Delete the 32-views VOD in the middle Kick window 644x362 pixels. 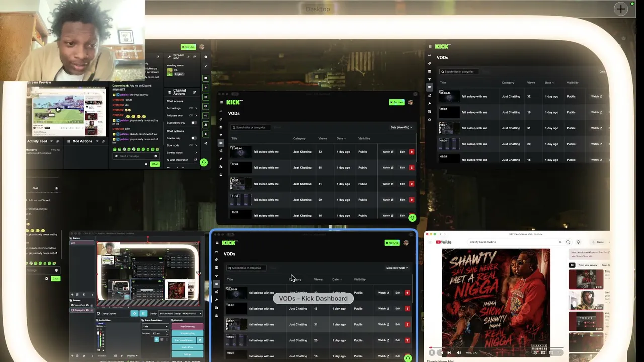[412, 152]
